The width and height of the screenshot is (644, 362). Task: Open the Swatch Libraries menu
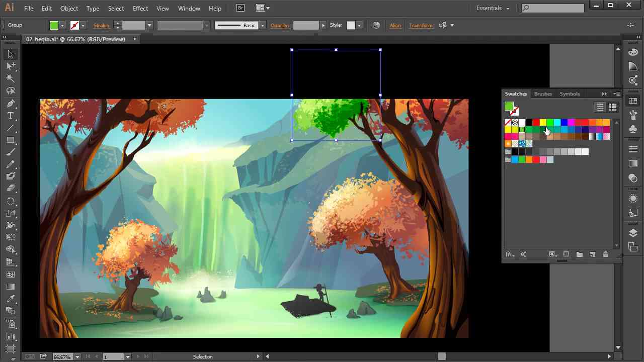(x=510, y=254)
